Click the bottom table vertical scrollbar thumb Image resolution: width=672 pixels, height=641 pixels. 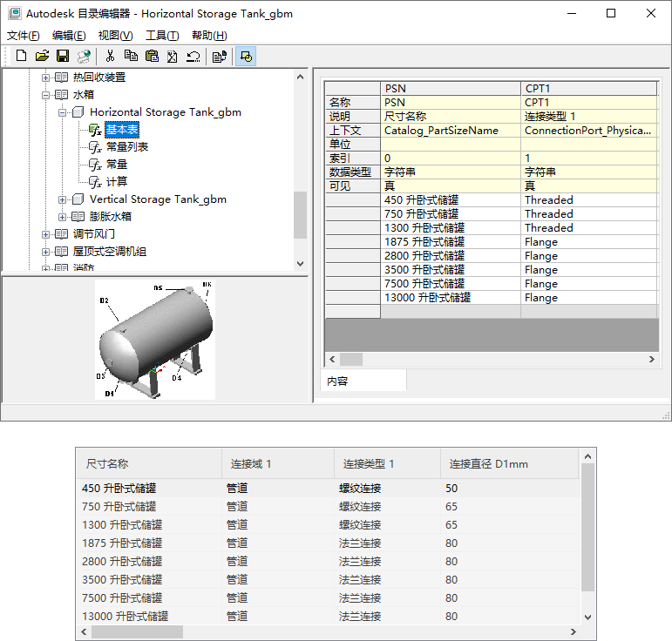click(587, 528)
